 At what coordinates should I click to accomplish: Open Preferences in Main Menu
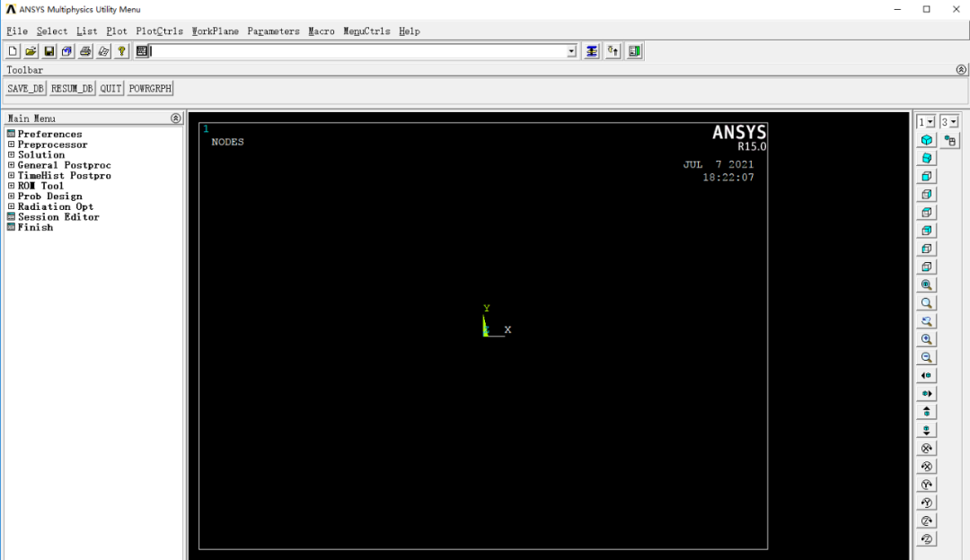(49, 134)
